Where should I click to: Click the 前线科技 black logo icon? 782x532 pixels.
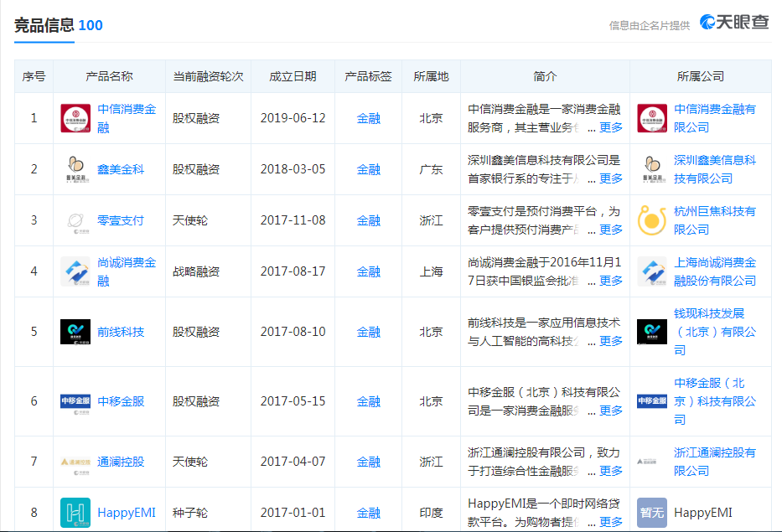tap(75, 332)
